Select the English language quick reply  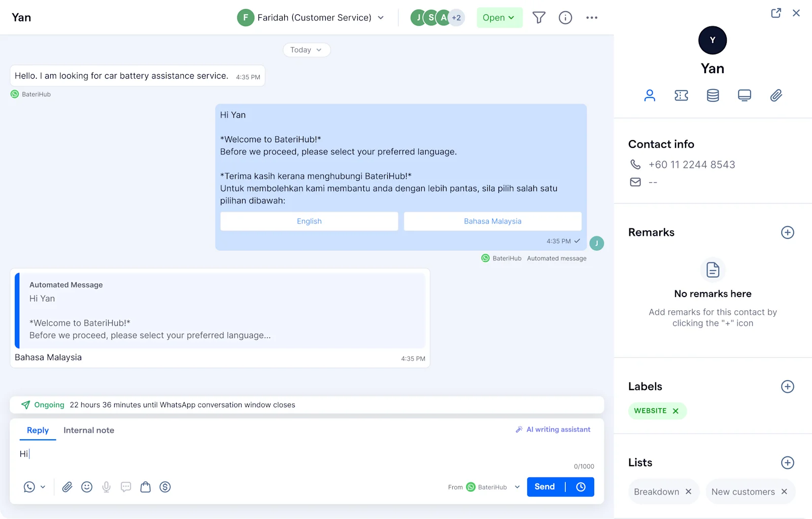click(309, 221)
